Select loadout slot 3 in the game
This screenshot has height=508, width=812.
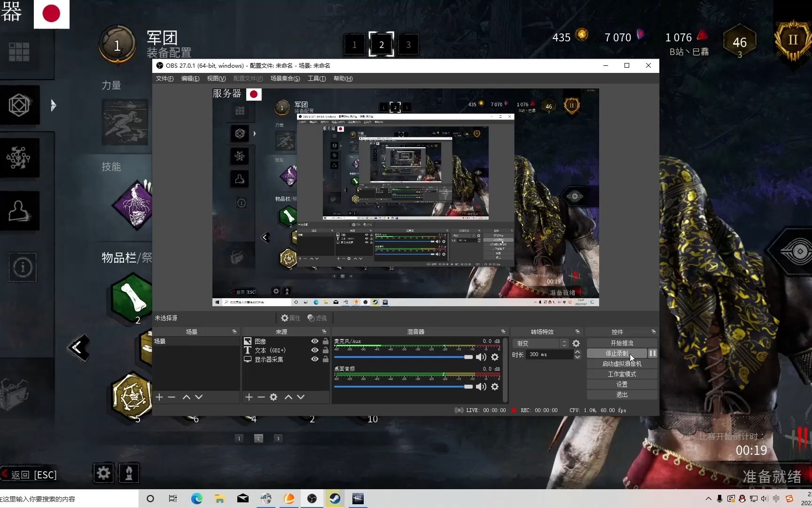[408, 45]
